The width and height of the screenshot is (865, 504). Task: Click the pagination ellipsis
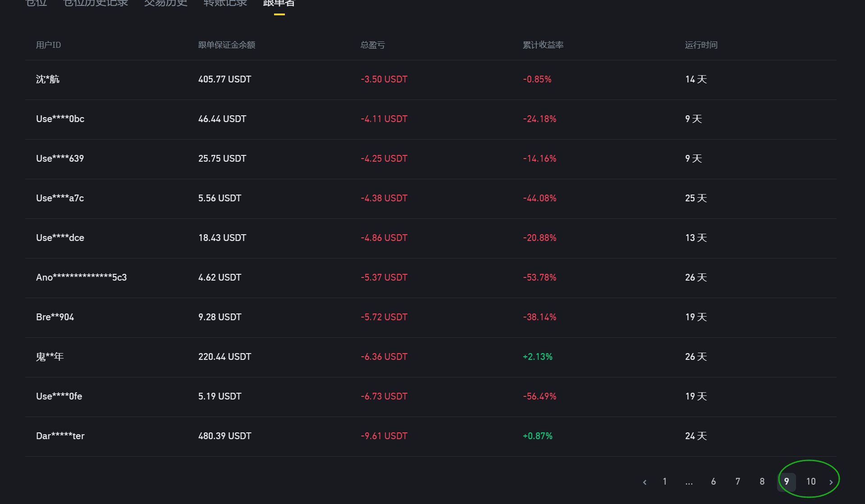coord(689,482)
